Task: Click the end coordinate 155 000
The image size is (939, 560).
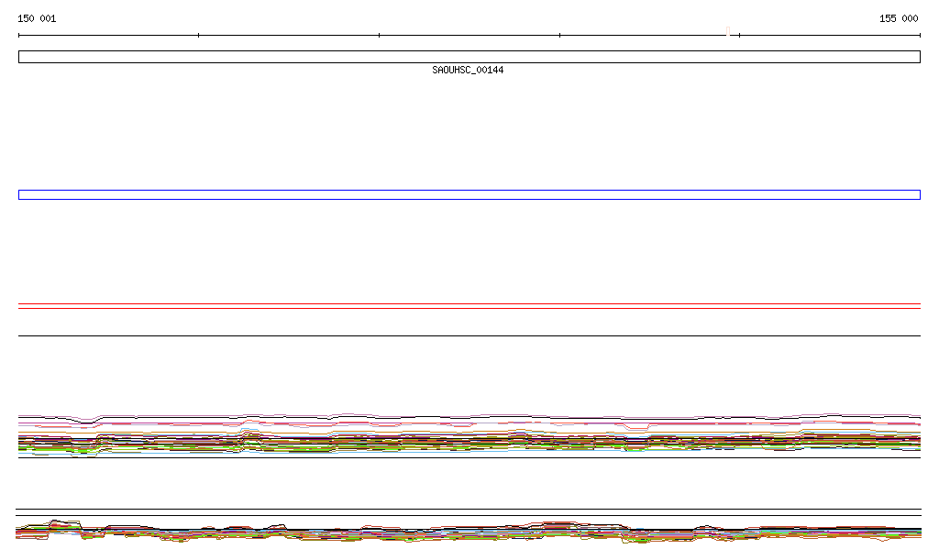Action: tap(899, 18)
